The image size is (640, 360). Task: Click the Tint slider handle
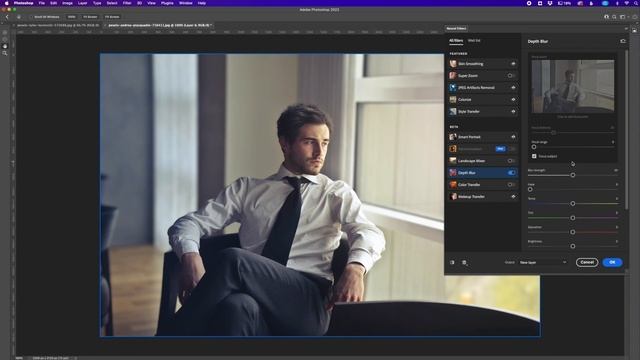tap(573, 218)
